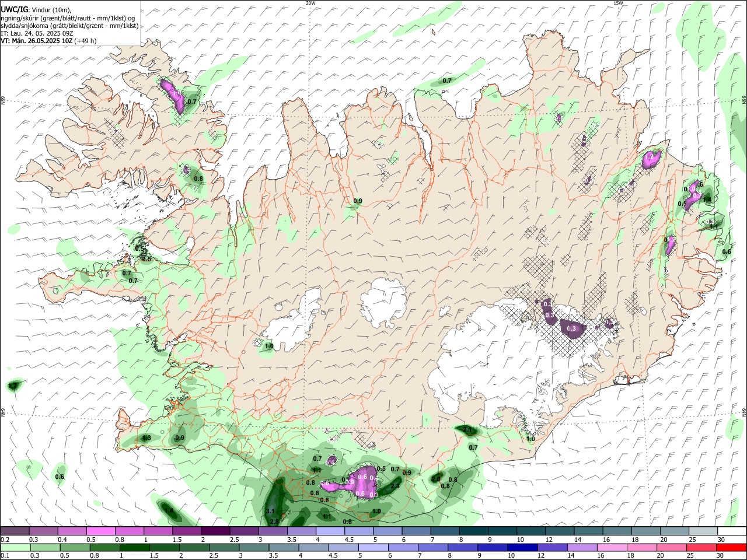Click the '2.0' precipitation value on the map
The image size is (747, 560).
435,479
